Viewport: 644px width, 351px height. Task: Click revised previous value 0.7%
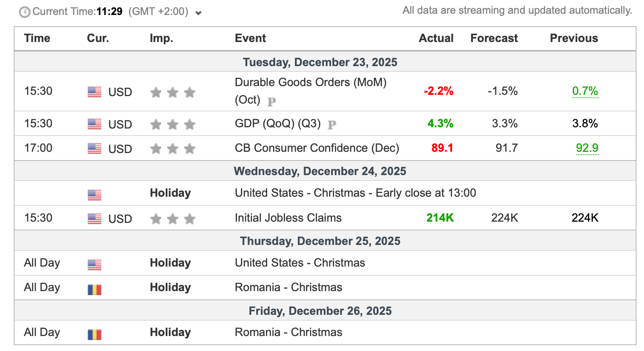(585, 91)
